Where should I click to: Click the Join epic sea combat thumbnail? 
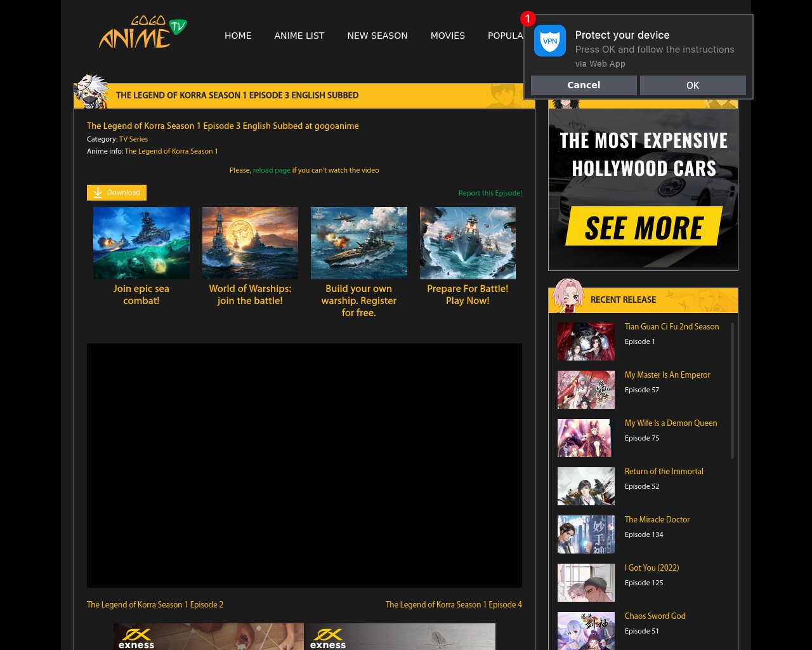click(141, 243)
